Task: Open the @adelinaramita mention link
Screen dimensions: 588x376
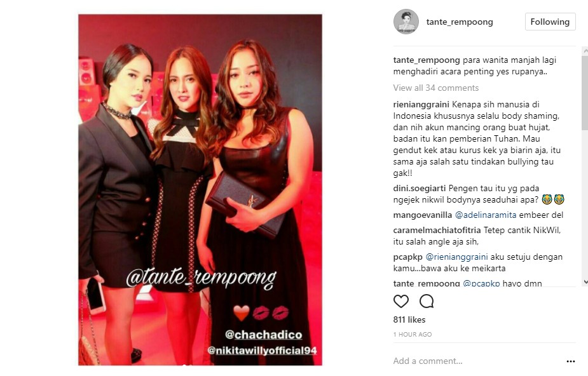Action: pos(486,215)
